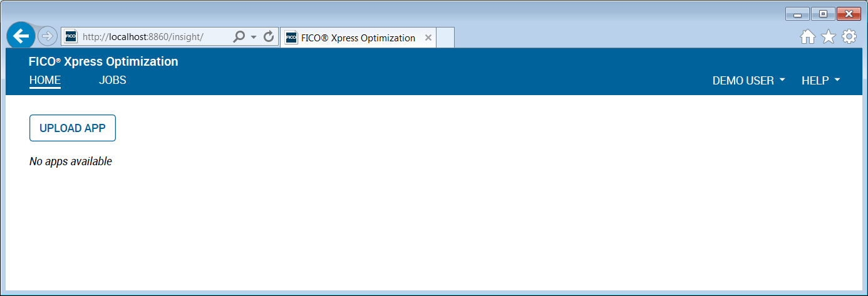Image resolution: width=868 pixels, height=296 pixels.
Task: Click the UPLOAD APP button
Action: point(73,128)
